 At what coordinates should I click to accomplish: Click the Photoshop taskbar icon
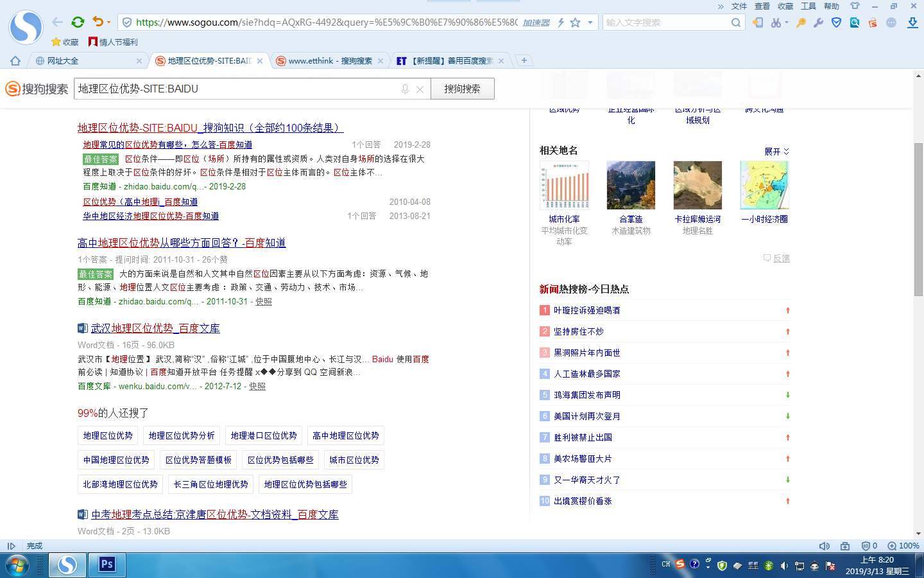click(107, 565)
